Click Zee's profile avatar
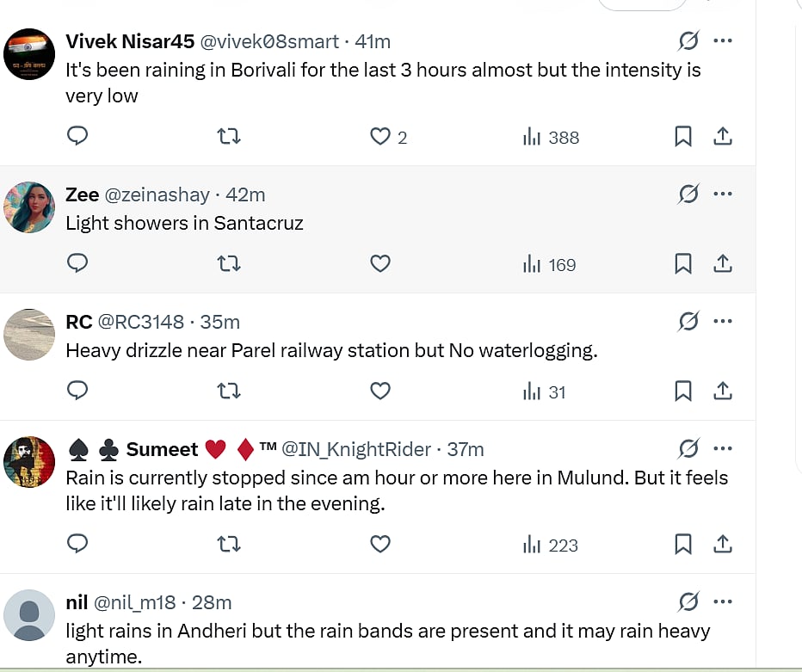 pyautogui.click(x=30, y=207)
